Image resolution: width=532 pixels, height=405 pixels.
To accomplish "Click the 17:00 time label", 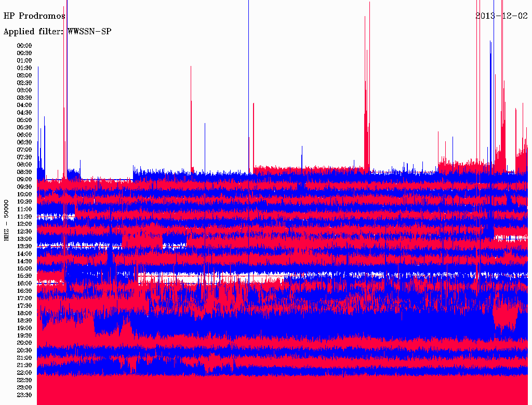I will coord(24,298).
